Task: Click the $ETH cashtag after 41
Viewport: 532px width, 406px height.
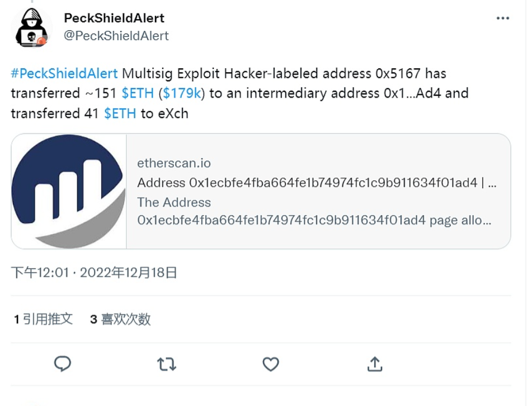Action: 120,114
